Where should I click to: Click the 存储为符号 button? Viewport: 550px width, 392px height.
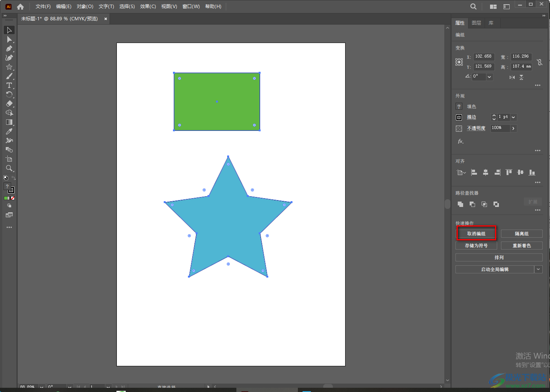point(476,245)
